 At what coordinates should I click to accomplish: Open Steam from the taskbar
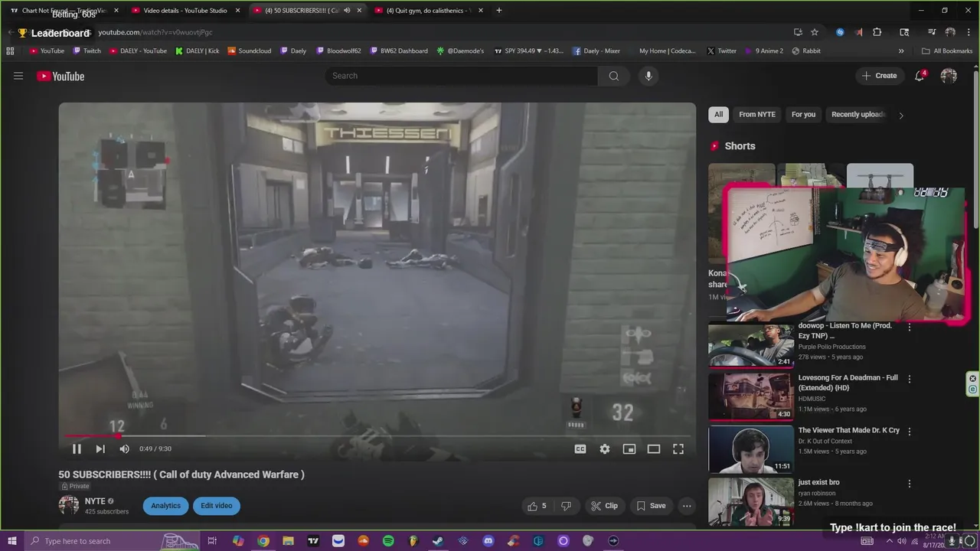click(438, 541)
